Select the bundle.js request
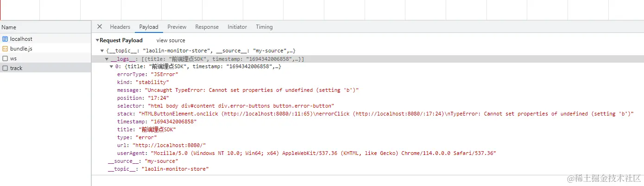Image resolution: width=644 pixels, height=186 pixels. (x=45, y=49)
